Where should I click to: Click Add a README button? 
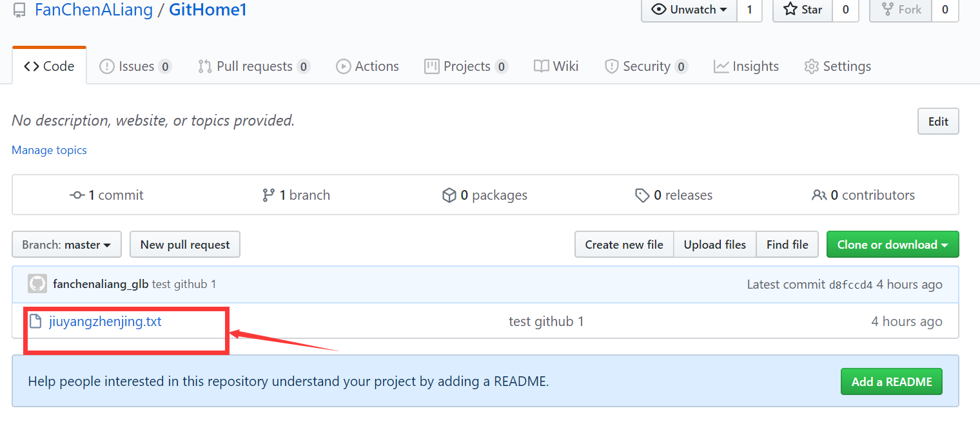[x=892, y=381]
